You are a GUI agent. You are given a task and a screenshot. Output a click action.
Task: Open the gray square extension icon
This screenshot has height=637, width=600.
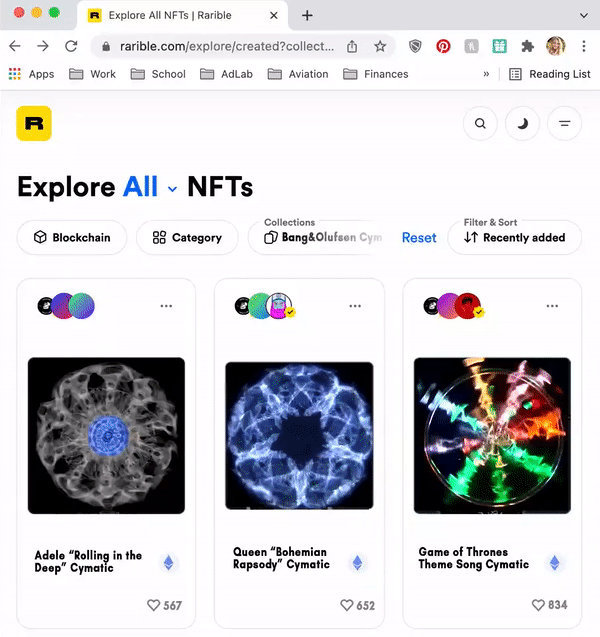coord(471,46)
